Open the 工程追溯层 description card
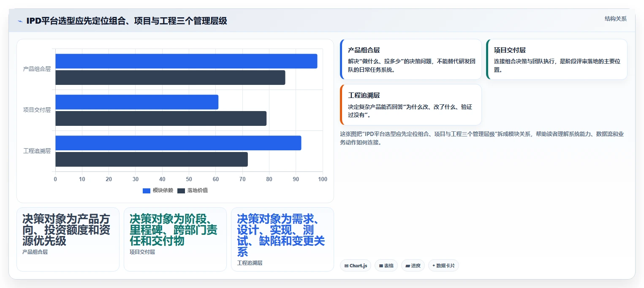Screen dimensions: 644x288 (411, 105)
